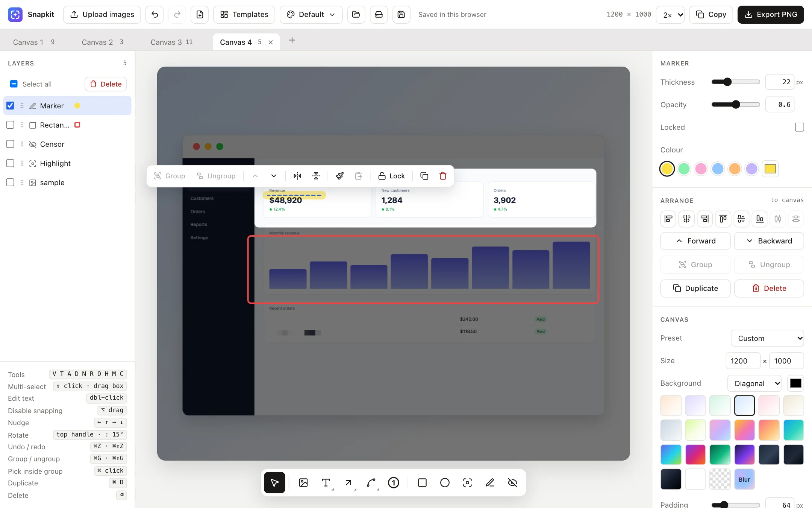Click the Thickness slider

coord(736,82)
